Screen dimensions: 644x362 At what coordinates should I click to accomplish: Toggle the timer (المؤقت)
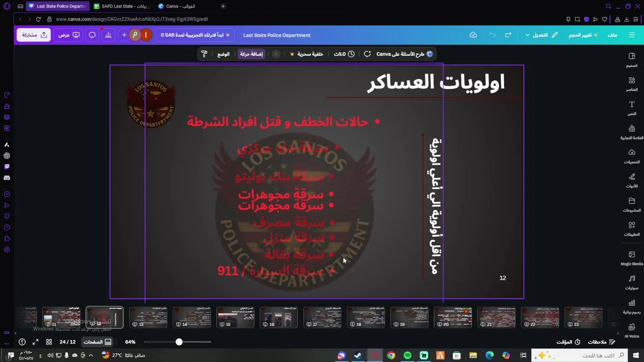pos(569,342)
